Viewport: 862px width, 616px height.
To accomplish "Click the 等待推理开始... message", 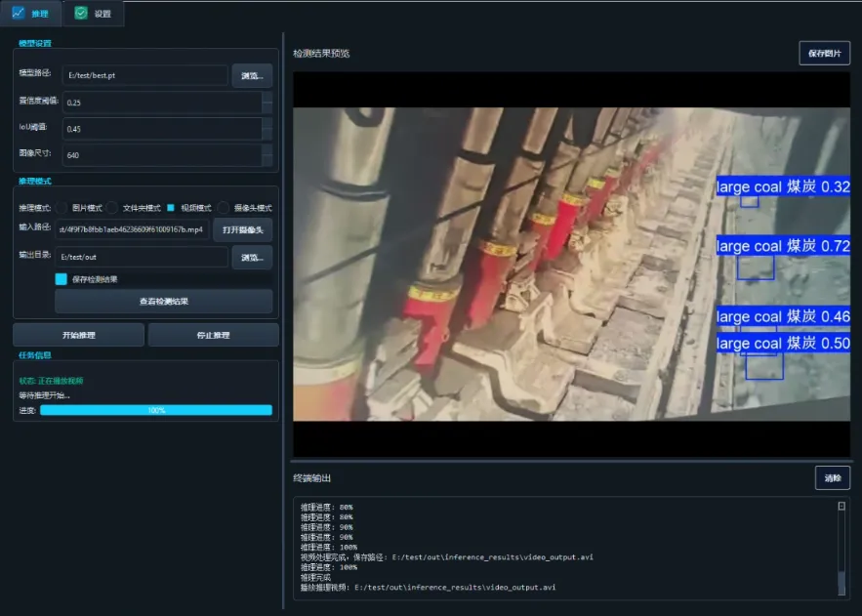I will tap(45, 395).
